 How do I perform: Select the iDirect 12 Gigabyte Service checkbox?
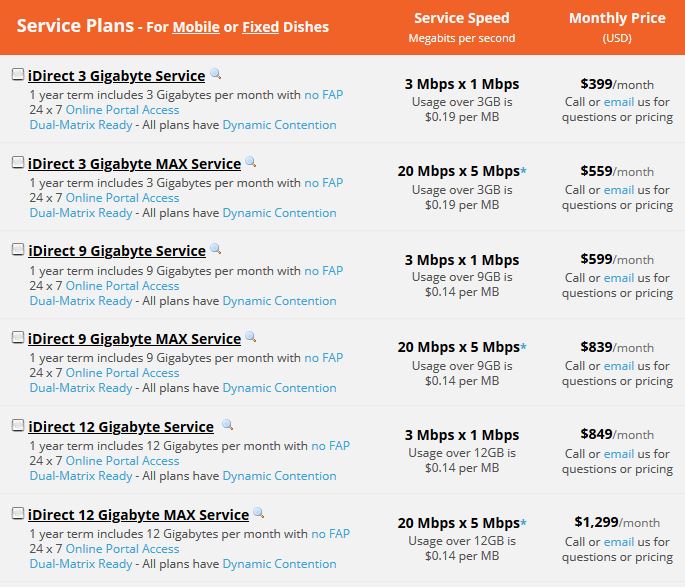click(x=17, y=425)
